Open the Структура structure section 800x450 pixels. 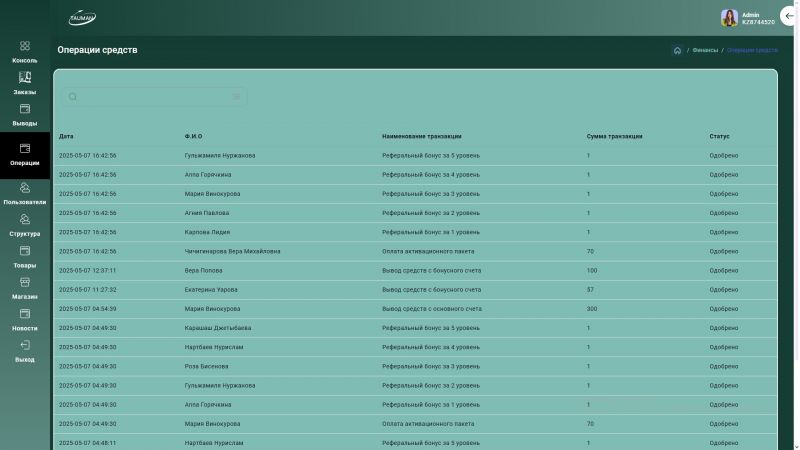tap(25, 220)
